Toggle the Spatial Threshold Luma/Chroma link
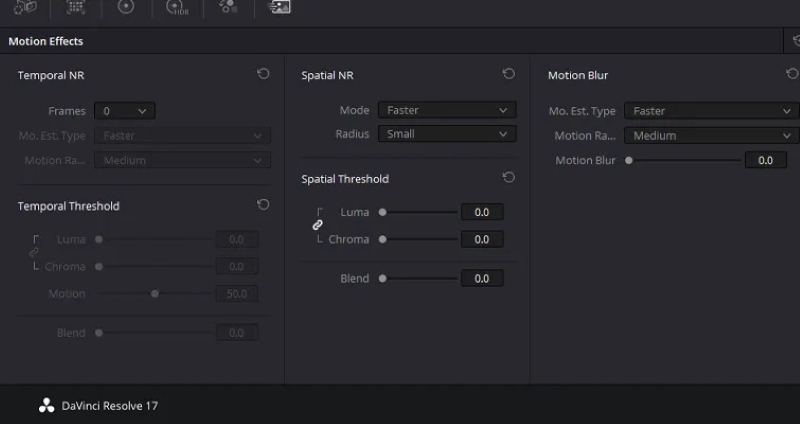The width and height of the screenshot is (800, 424). point(317,225)
